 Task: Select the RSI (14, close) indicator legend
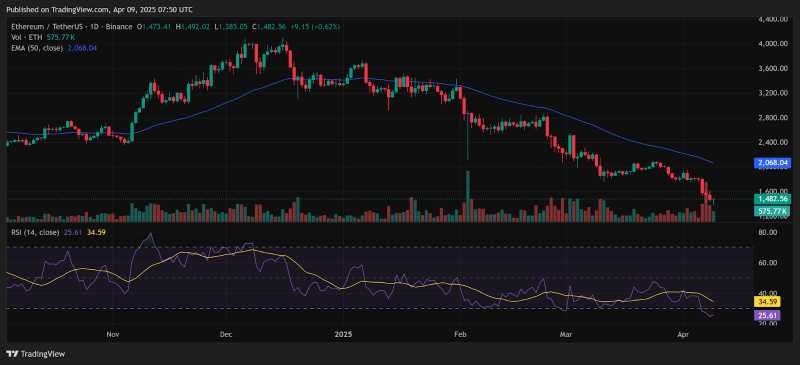(x=36, y=232)
